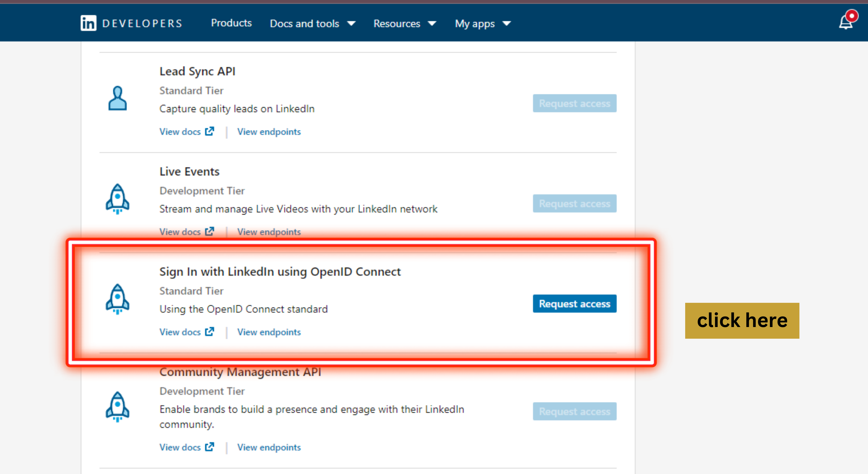Viewport: 868px width, 474px height.
Task: Click 'Development Tier' label under Live Events
Action: 202,191
